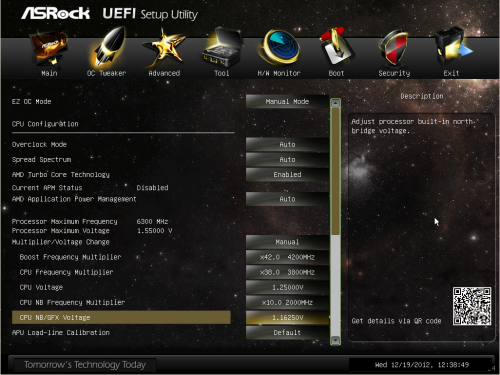This screenshot has width=500, height=375.
Task: Switch to the Security tab label
Action: click(394, 73)
